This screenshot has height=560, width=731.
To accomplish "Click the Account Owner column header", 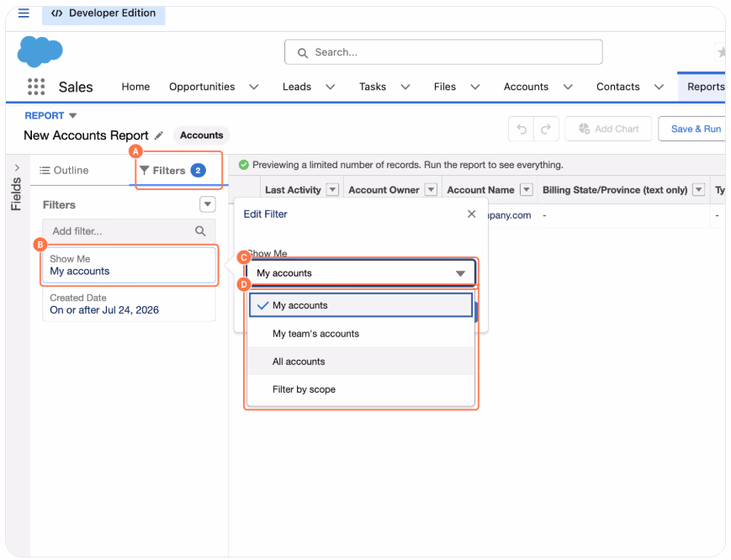I will point(384,190).
